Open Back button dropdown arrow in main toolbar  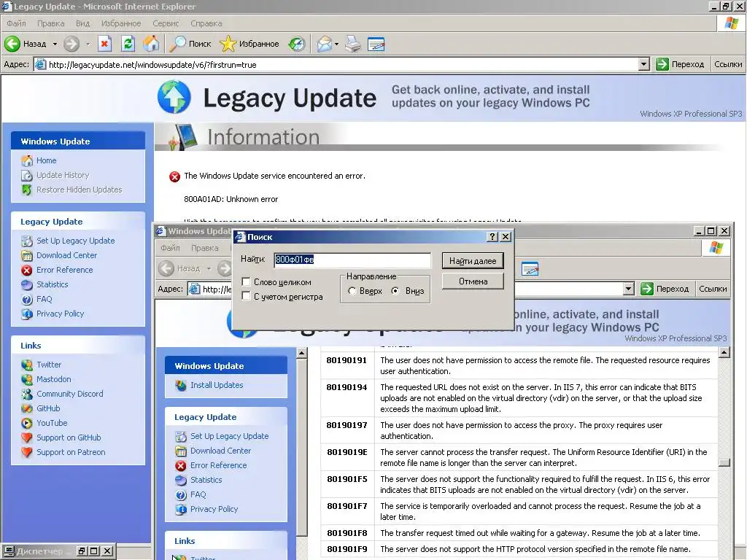point(55,44)
